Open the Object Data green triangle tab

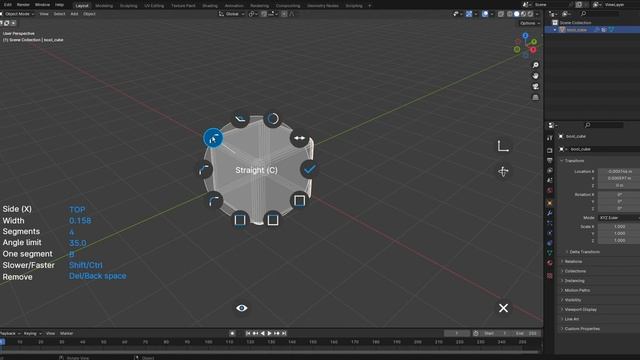(550, 253)
